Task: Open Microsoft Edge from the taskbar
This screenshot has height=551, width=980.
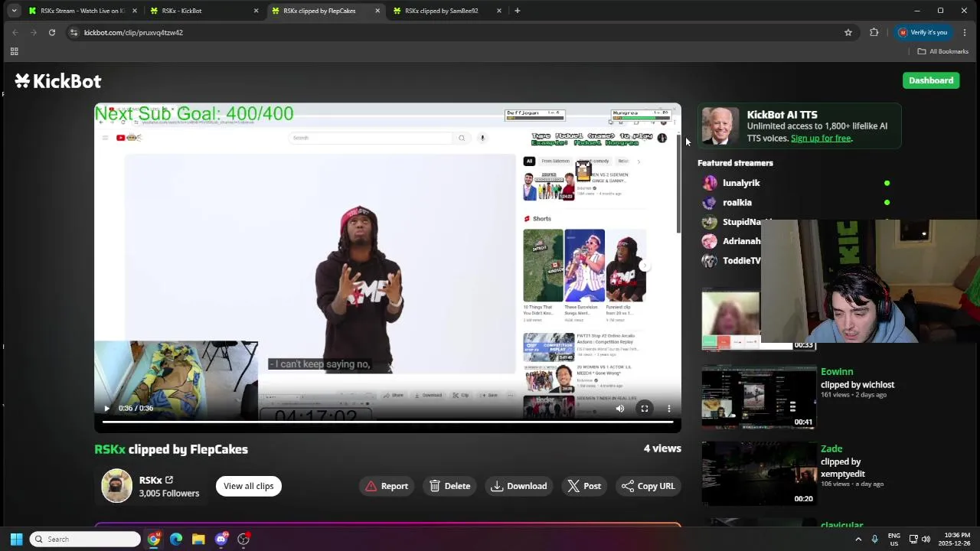Action: coord(176,539)
